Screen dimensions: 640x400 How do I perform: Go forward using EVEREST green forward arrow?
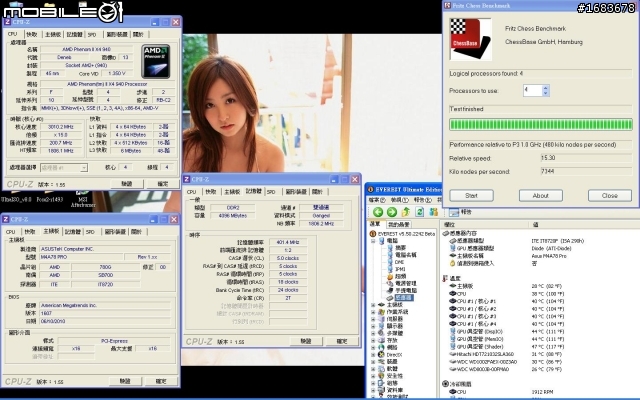392,212
